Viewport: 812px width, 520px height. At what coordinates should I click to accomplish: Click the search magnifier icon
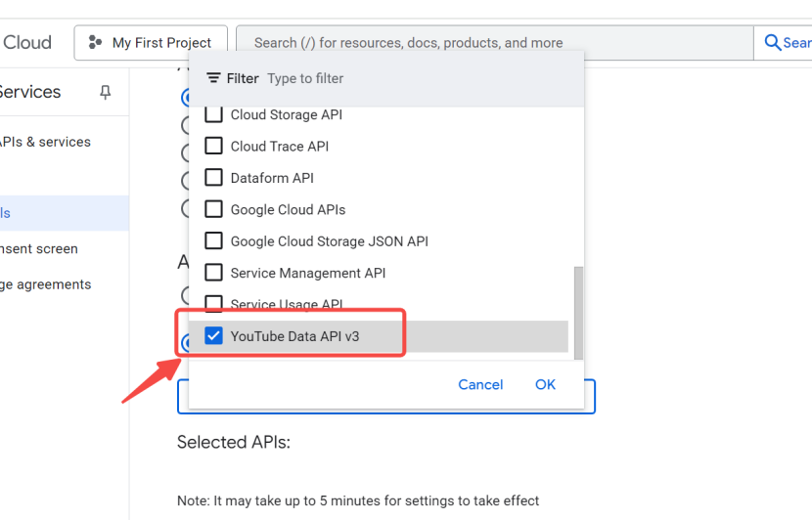pos(773,43)
